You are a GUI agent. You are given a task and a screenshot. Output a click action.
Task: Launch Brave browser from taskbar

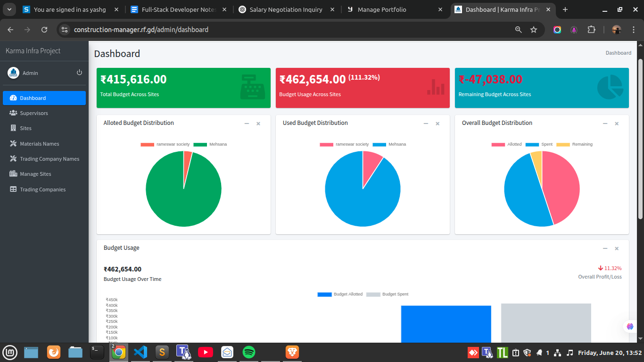coord(292,352)
